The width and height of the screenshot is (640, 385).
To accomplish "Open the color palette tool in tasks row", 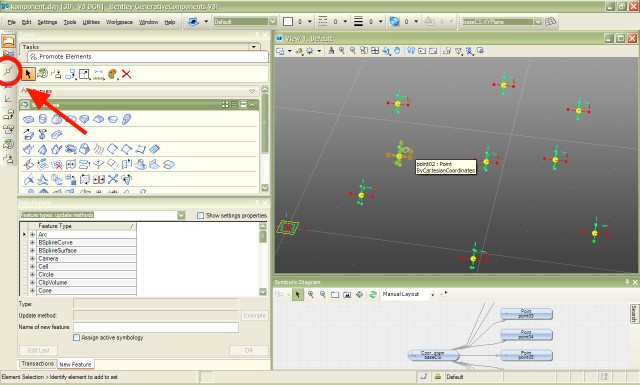I will [112, 74].
